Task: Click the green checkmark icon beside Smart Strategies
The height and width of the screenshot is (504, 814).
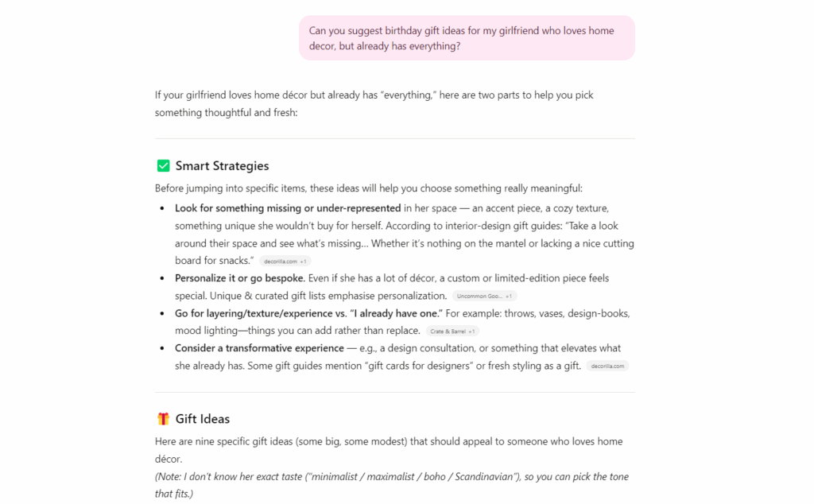Action: pos(163,166)
